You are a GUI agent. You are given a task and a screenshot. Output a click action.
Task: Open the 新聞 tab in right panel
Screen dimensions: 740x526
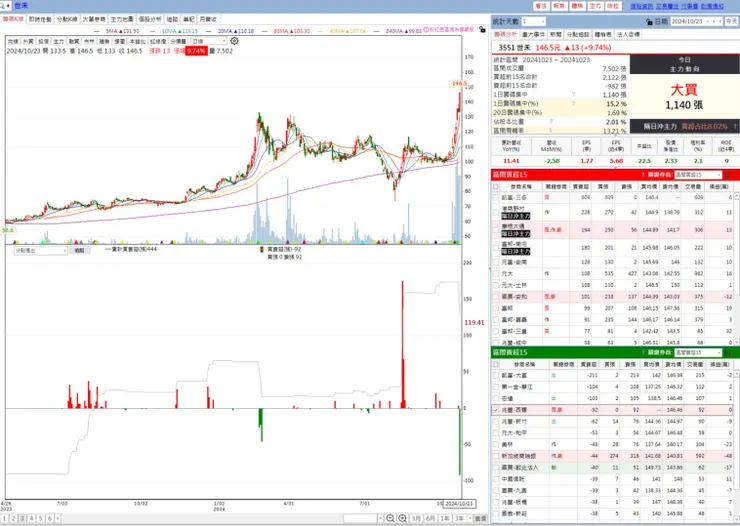point(555,34)
